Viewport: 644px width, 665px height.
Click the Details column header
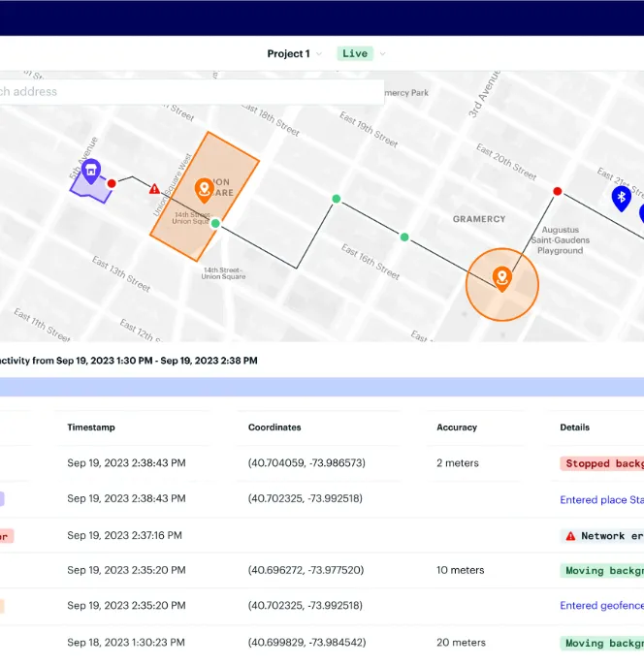click(574, 427)
